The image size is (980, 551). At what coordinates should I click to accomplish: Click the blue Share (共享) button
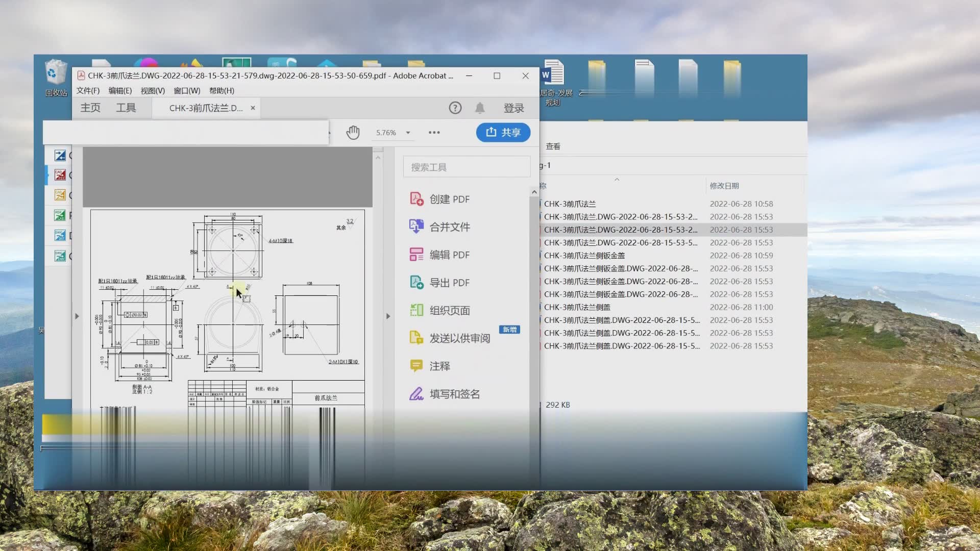pyautogui.click(x=503, y=133)
